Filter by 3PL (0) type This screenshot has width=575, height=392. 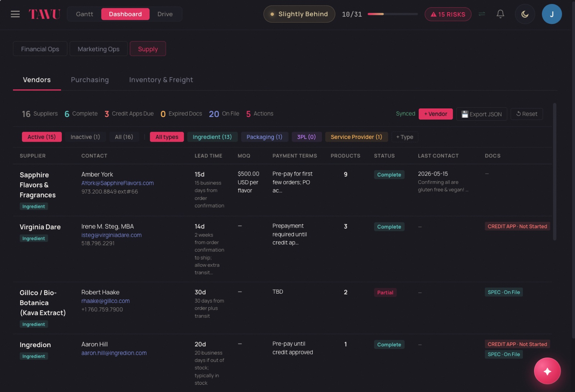click(306, 137)
